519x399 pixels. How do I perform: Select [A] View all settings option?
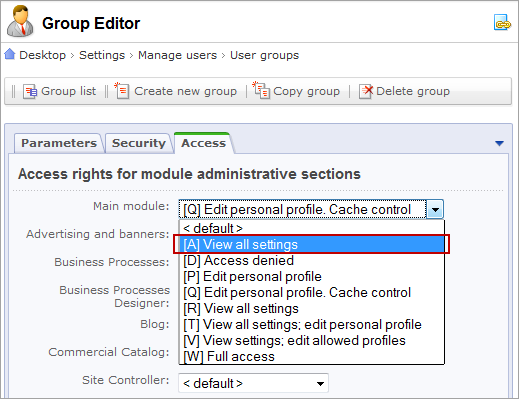(x=312, y=244)
